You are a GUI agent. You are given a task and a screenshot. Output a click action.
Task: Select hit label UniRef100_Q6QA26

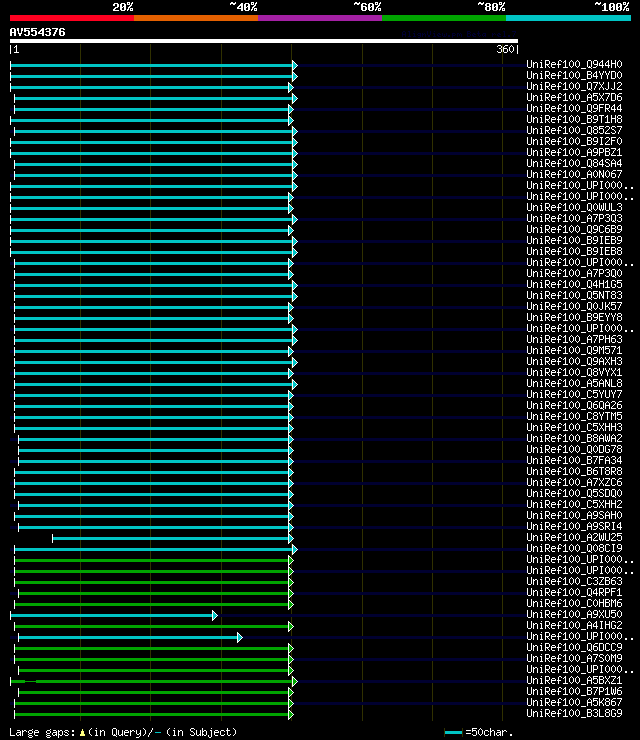pos(574,405)
